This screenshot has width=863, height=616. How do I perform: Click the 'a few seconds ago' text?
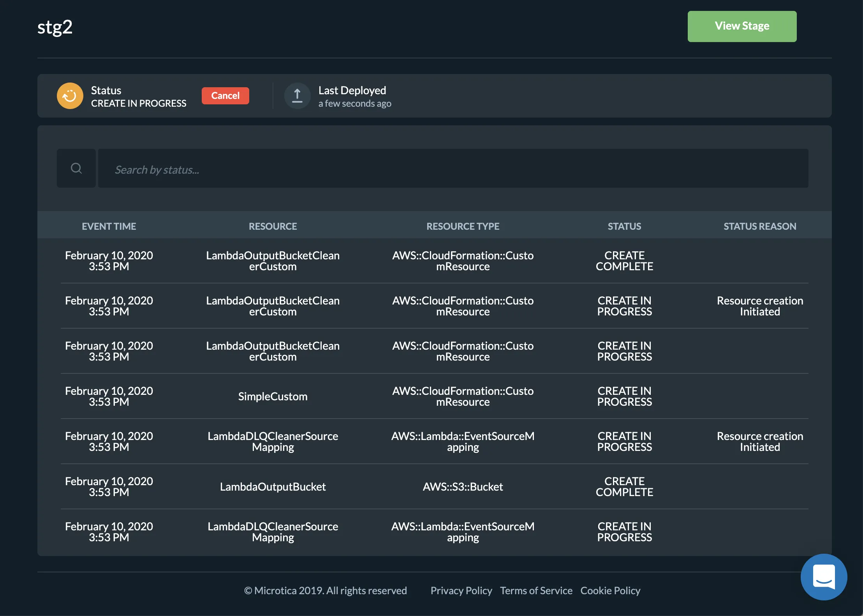(355, 104)
